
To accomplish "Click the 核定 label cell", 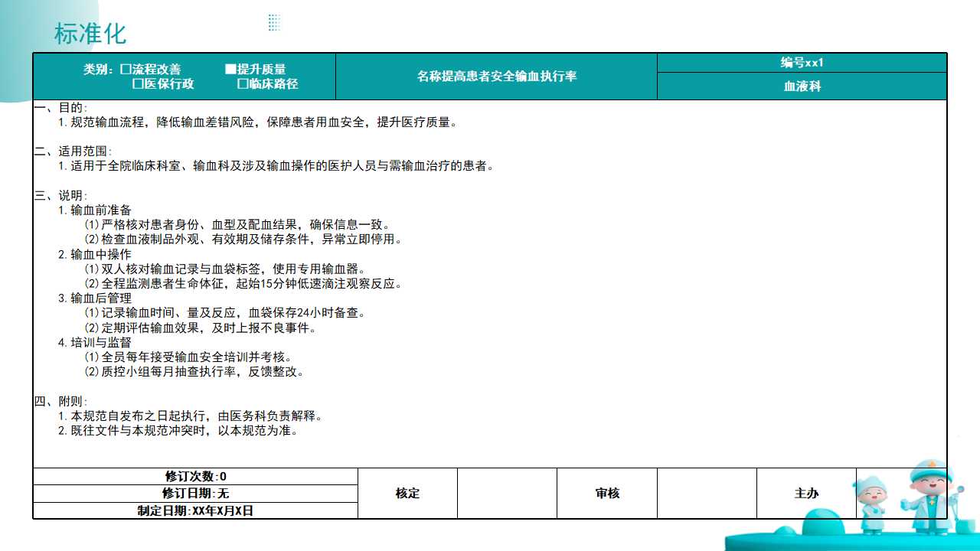I will click(x=407, y=494).
